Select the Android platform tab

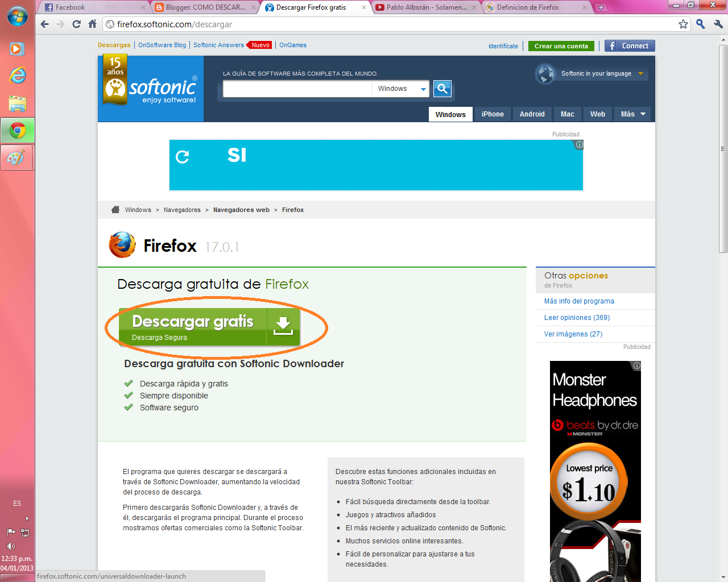tap(532, 114)
